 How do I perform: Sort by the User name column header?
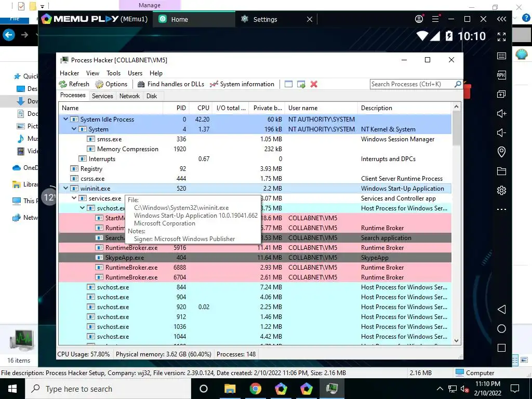(321, 108)
